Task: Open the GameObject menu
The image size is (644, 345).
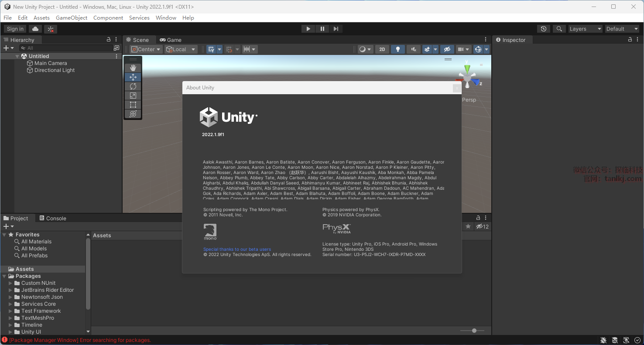Action: (x=72, y=18)
